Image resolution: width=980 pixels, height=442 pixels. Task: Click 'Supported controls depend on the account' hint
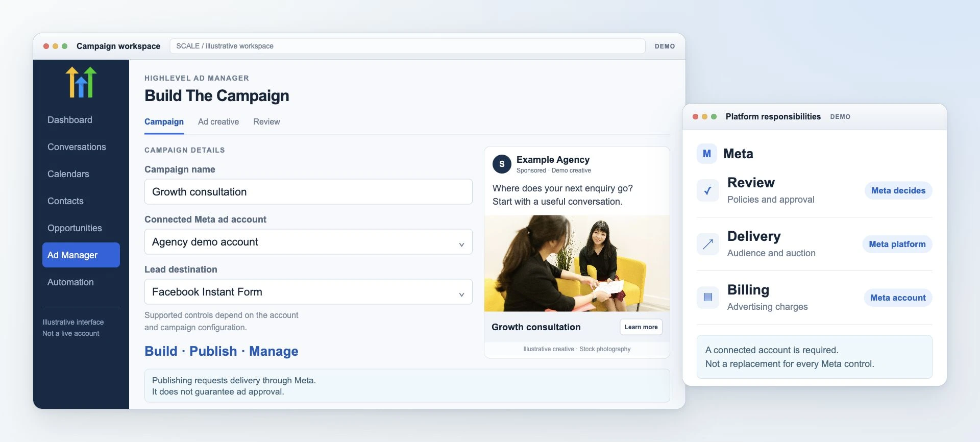[x=222, y=315]
